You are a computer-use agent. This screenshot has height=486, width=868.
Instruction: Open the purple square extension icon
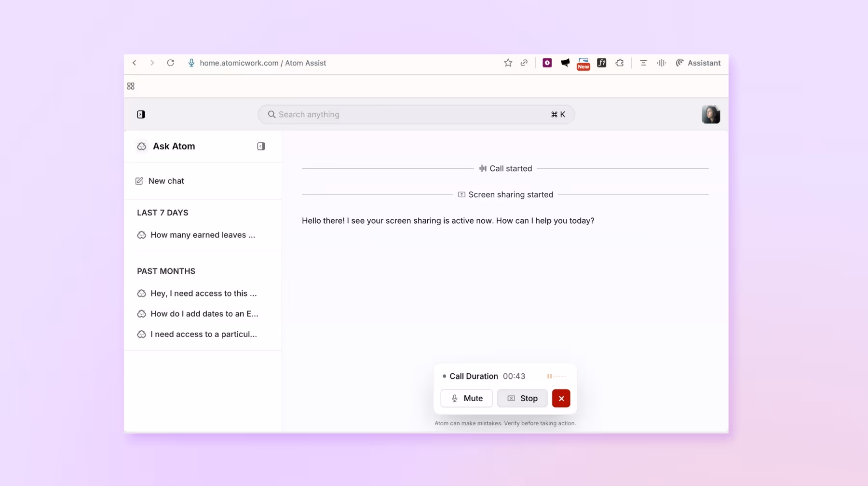[547, 63]
